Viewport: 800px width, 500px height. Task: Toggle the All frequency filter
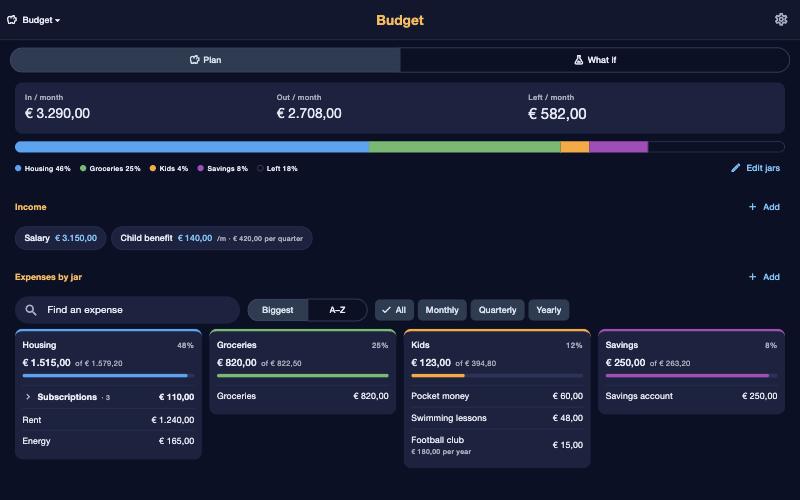pyautogui.click(x=394, y=310)
